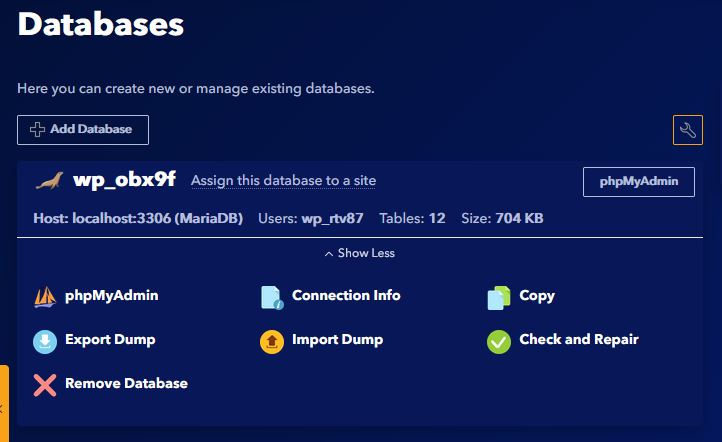Click the phpMyAdmin sailboat icon
Viewport: 722px width, 442px height.
[45, 297]
